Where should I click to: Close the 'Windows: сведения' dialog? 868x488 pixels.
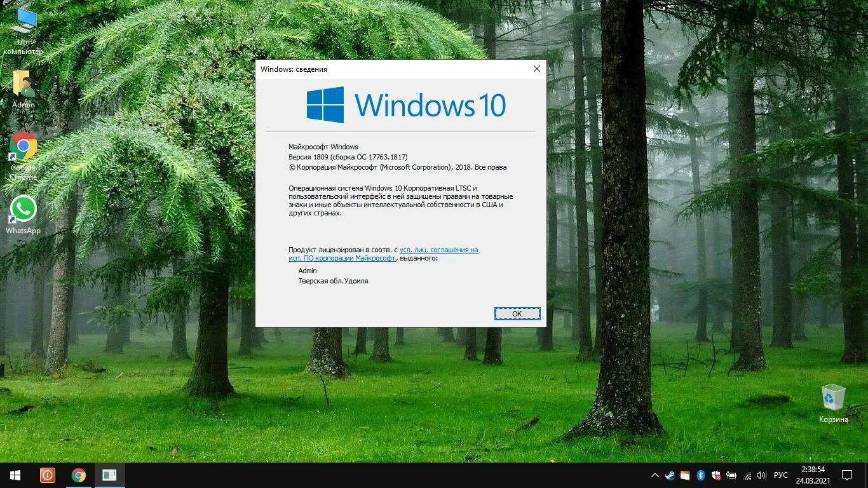point(536,69)
